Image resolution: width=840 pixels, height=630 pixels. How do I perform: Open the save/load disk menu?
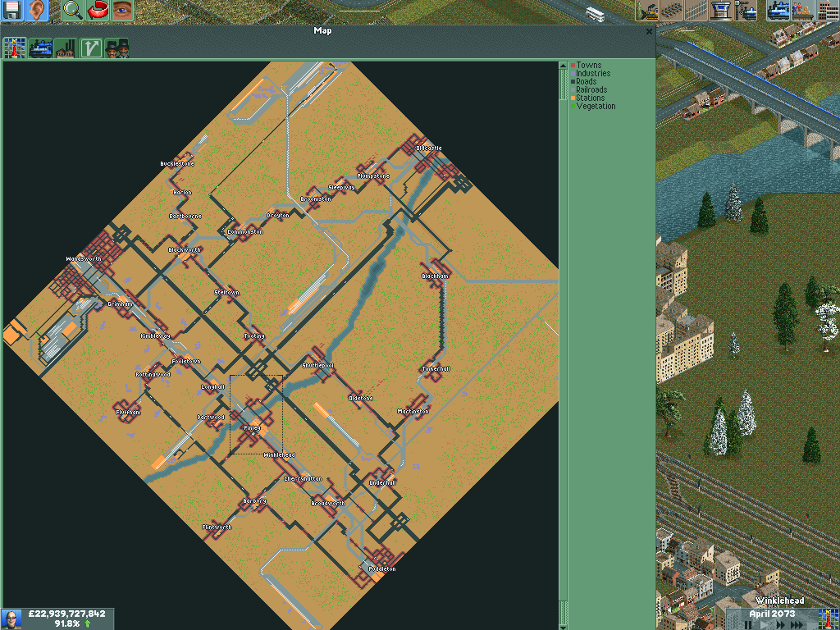pos(11,10)
